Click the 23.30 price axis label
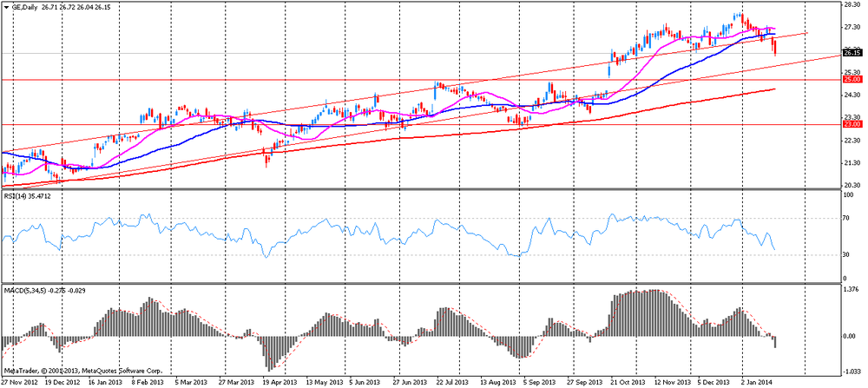The image size is (868, 388). (851, 118)
